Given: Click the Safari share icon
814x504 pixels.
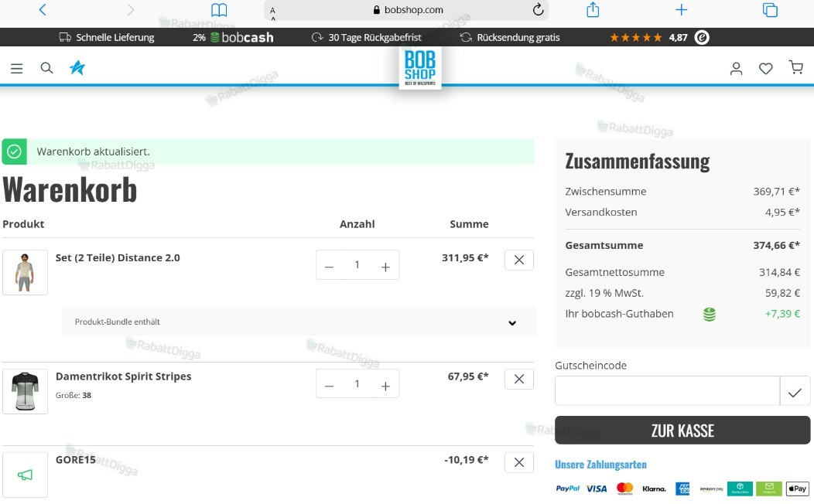Looking at the screenshot, I should point(593,10).
